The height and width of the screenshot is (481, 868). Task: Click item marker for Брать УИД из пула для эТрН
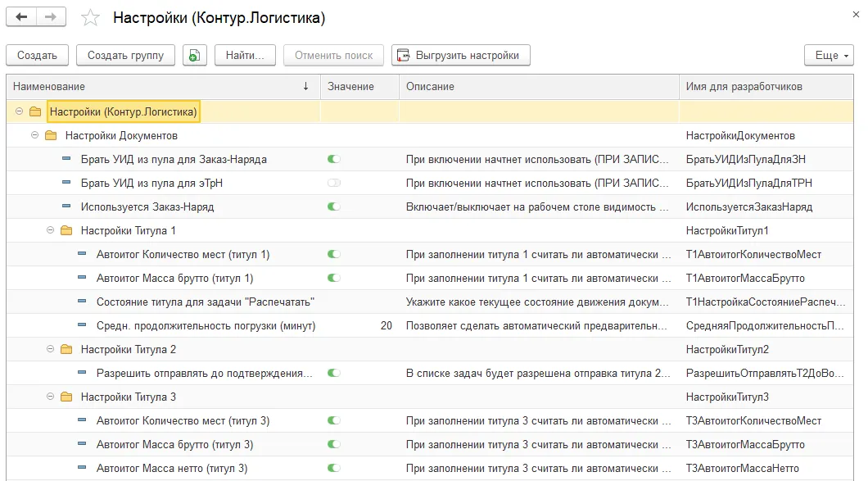tap(66, 183)
